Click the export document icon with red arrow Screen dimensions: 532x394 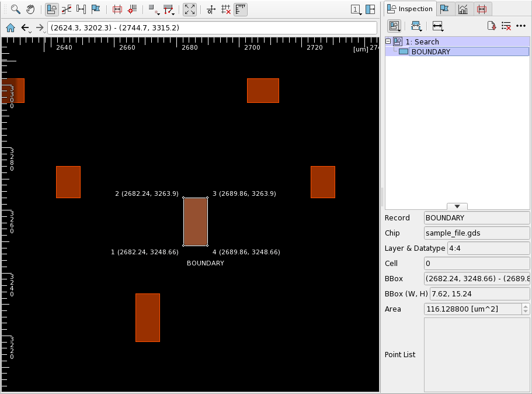pyautogui.click(x=492, y=26)
